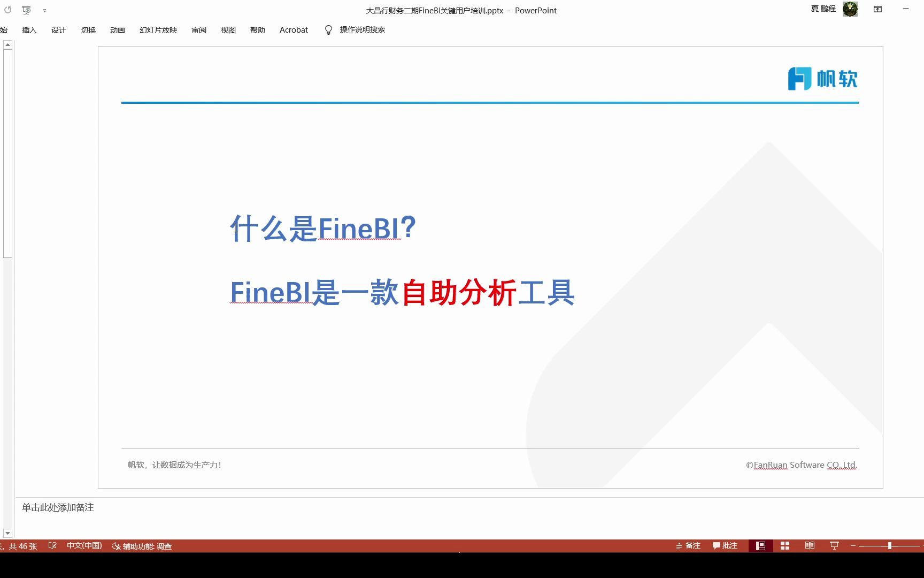The height and width of the screenshot is (578, 924).
Task: Switch to Reading view icon
Action: click(810, 546)
